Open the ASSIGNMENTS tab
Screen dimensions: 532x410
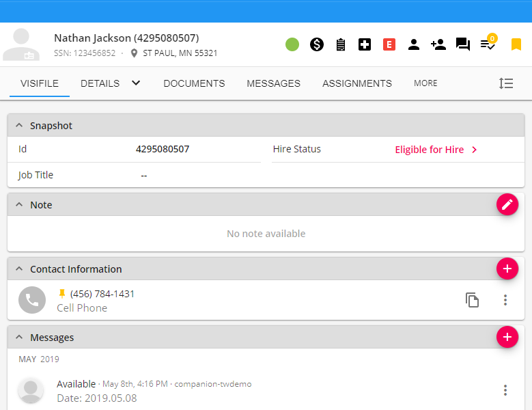point(357,83)
